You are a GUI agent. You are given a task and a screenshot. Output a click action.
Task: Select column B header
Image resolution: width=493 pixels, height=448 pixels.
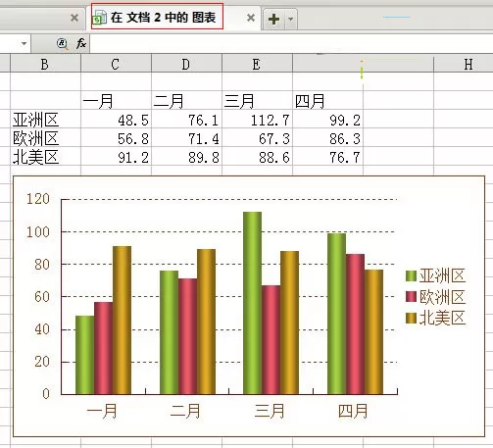tap(45, 64)
